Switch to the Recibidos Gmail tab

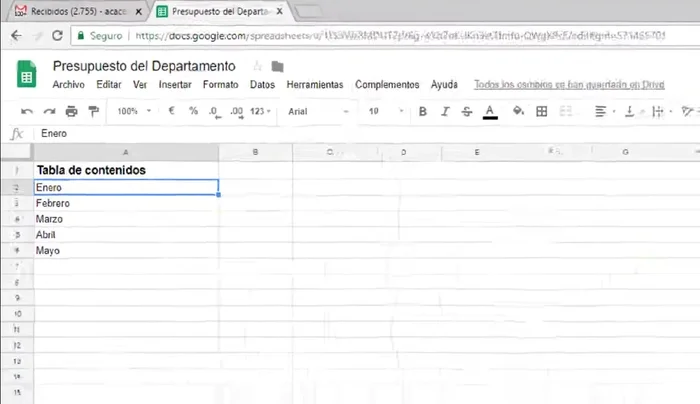tap(70, 12)
